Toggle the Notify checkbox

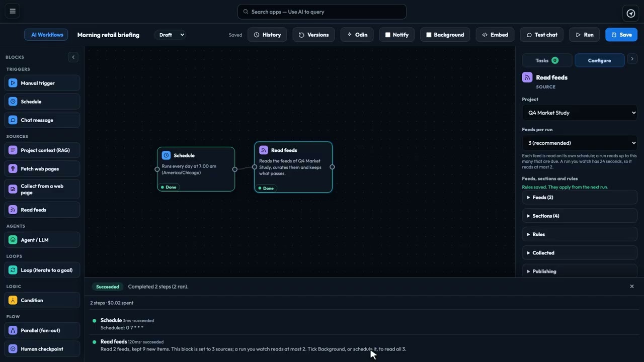pos(388,35)
